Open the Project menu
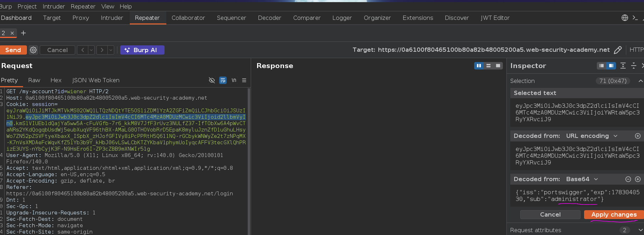Viewport: 644px width, 235px height. pyautogui.click(x=27, y=6)
